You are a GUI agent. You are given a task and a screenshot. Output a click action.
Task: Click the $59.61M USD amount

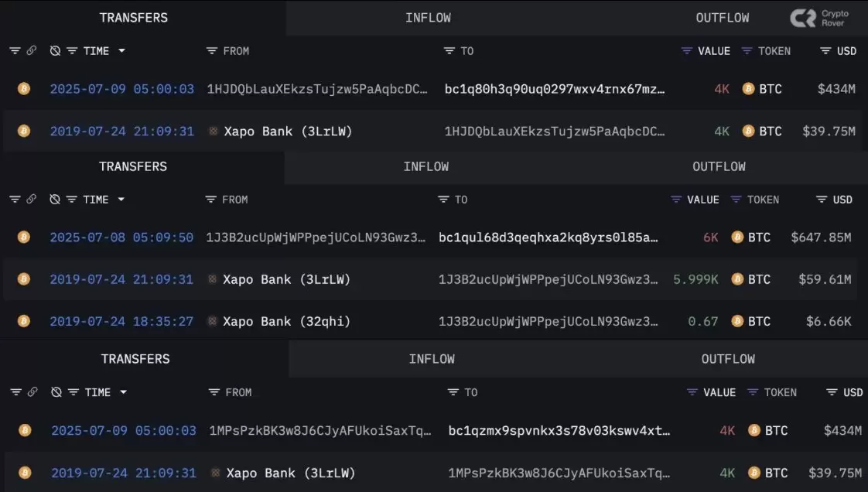[x=825, y=279]
